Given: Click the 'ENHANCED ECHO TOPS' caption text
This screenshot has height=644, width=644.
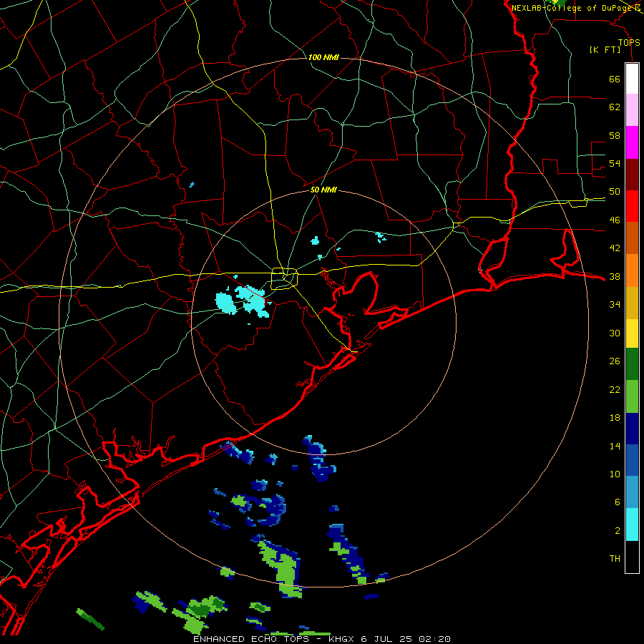Looking at the screenshot, I should click(x=251, y=639).
